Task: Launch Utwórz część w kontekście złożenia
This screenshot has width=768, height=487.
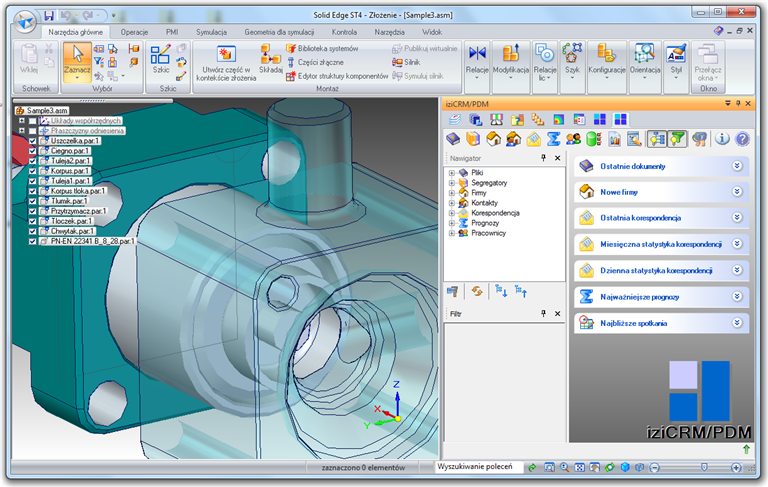Action: (226, 63)
